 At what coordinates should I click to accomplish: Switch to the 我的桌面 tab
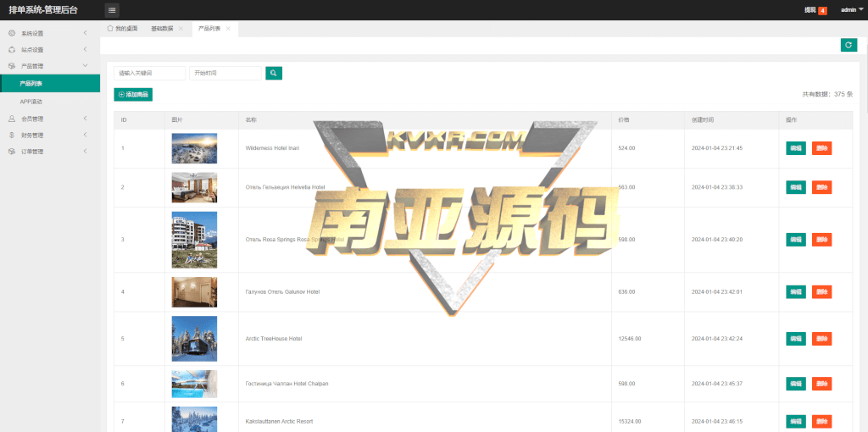pyautogui.click(x=122, y=29)
